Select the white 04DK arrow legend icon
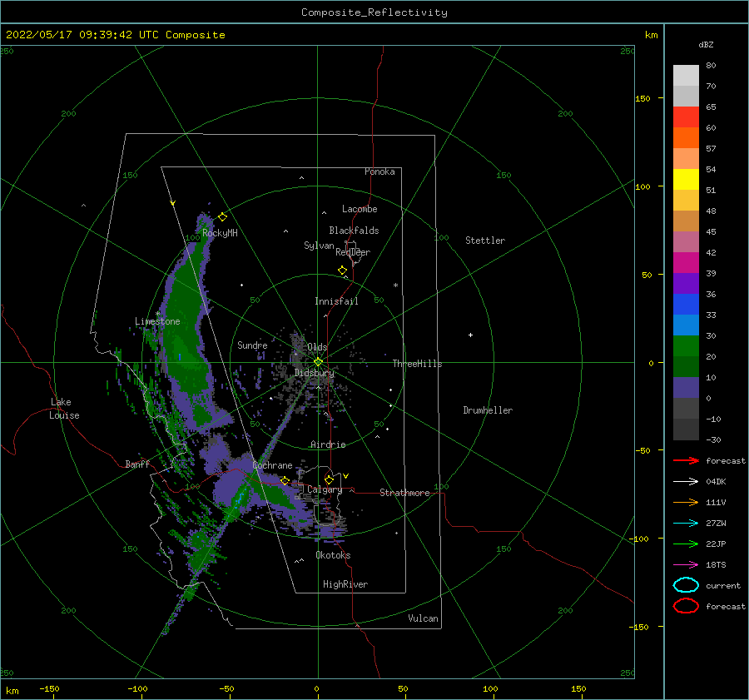749x700 pixels. point(686,481)
